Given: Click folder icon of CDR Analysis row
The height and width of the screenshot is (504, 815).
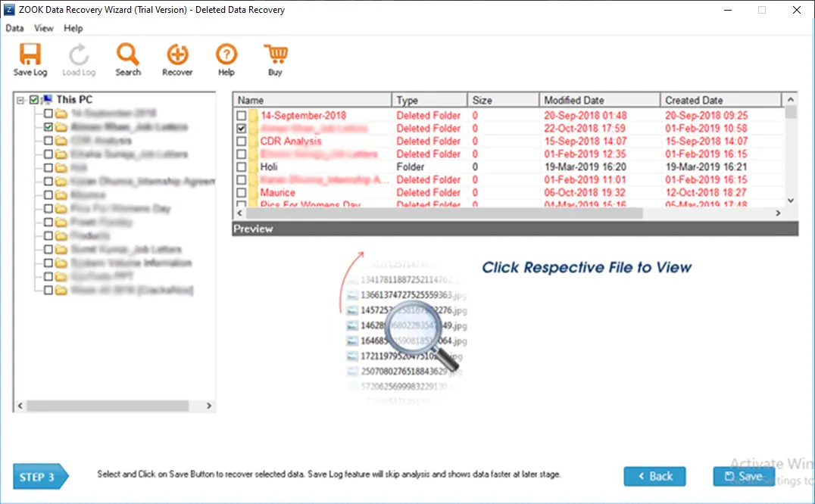Looking at the screenshot, I should pyautogui.click(x=253, y=142).
